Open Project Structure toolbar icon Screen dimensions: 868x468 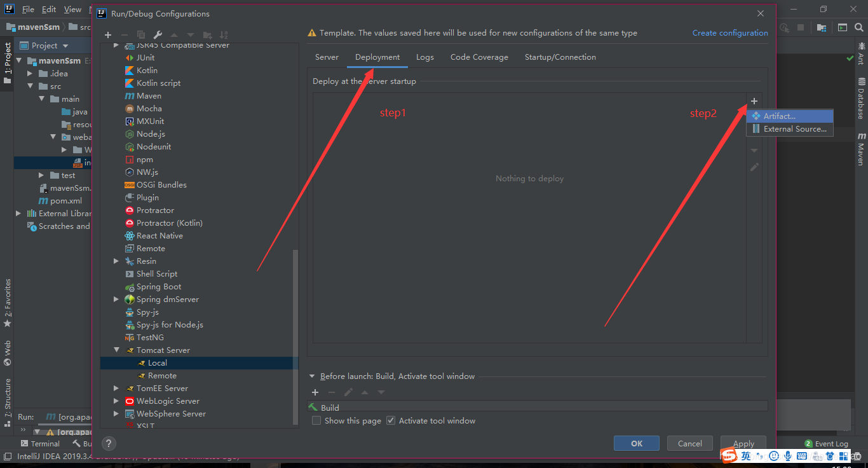pyautogui.click(x=822, y=27)
